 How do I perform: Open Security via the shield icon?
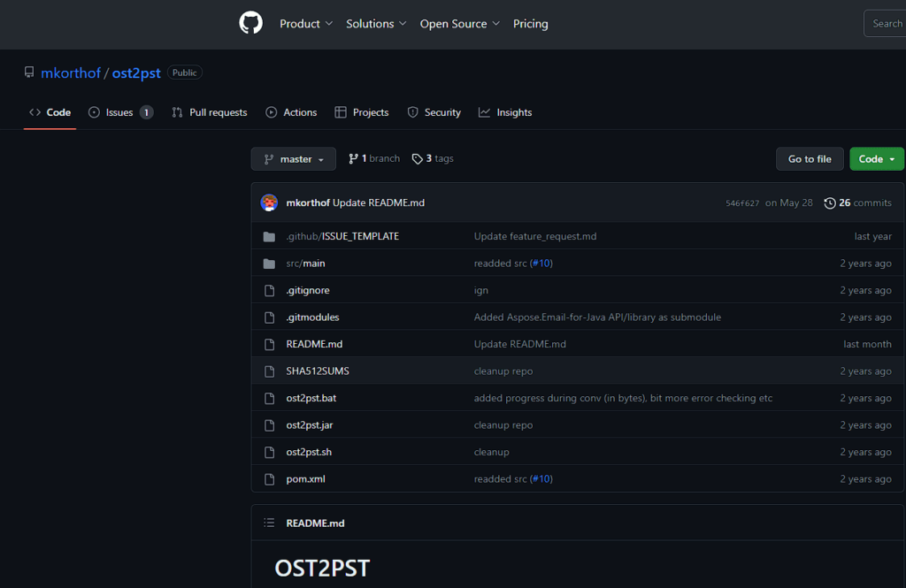pyautogui.click(x=411, y=112)
